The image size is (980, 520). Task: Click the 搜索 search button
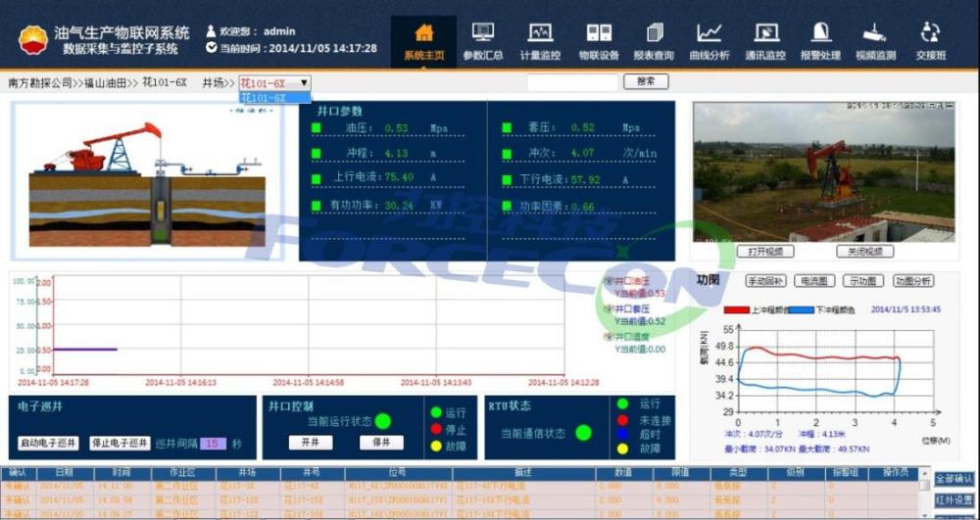coord(646,82)
